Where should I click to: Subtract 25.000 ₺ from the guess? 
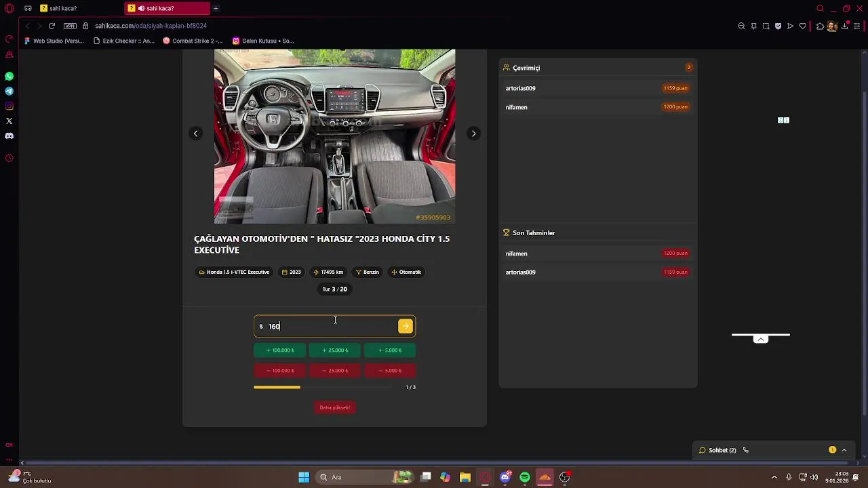(x=334, y=371)
